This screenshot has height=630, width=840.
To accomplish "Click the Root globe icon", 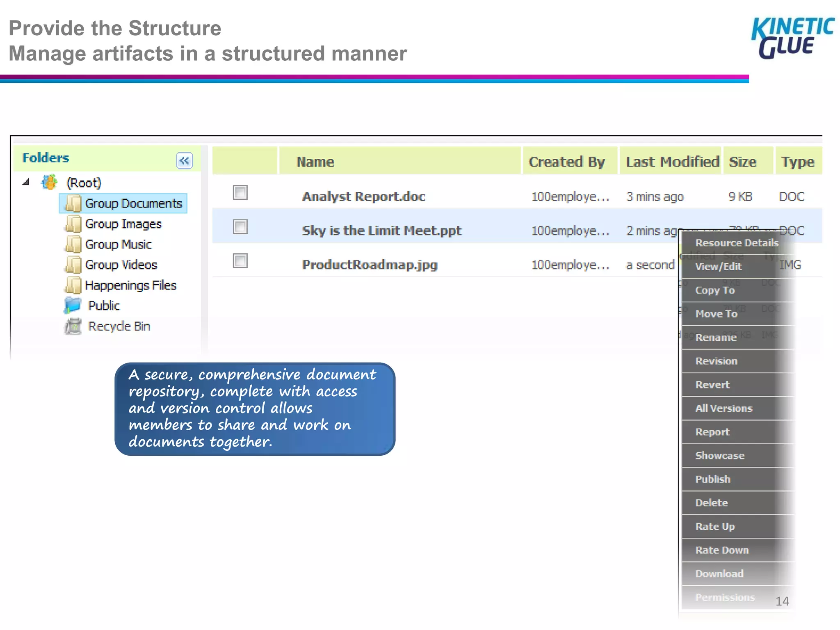I will (50, 182).
